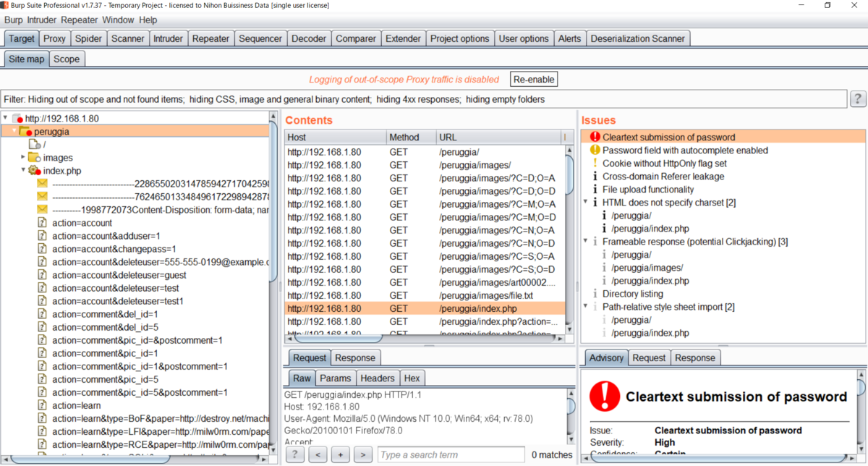Click the Burp Suite app icon in title bar
The height and width of the screenshot is (466, 868).
pyautogui.click(x=6, y=5)
